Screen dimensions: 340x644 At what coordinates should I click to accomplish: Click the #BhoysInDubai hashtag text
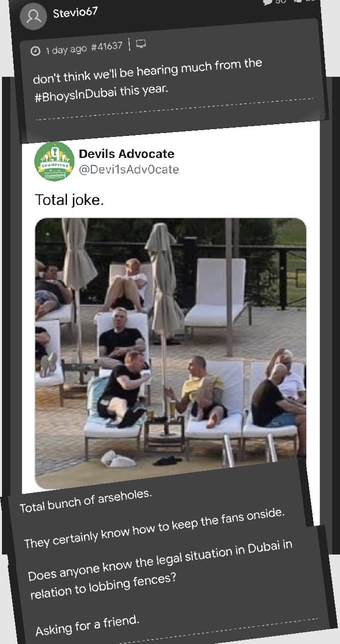(x=75, y=95)
